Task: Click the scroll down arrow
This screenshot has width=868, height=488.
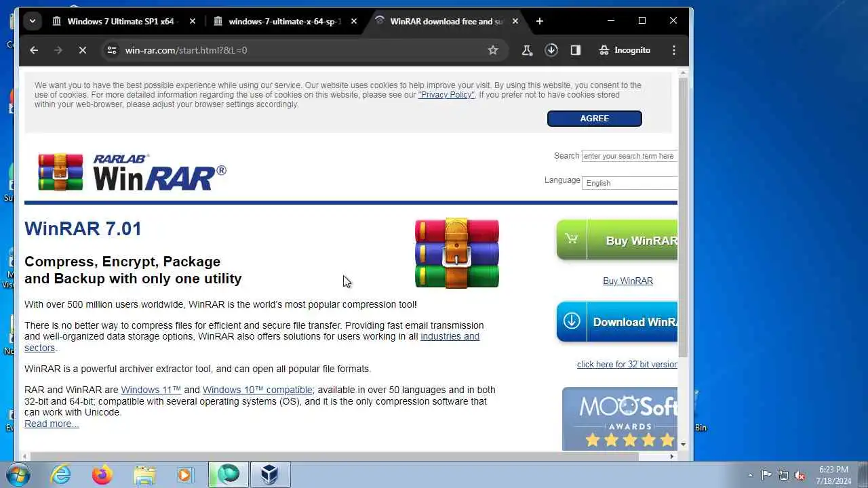Action: pos(684,445)
